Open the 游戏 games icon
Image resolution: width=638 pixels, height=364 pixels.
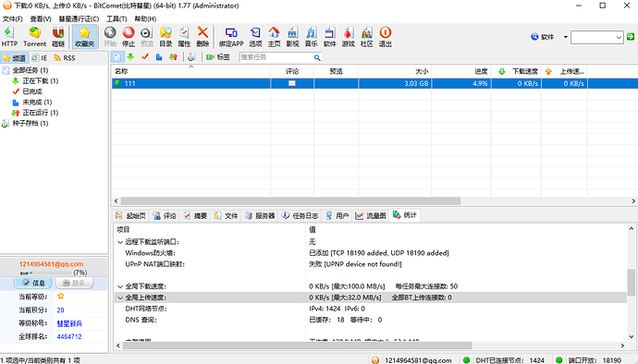point(349,37)
